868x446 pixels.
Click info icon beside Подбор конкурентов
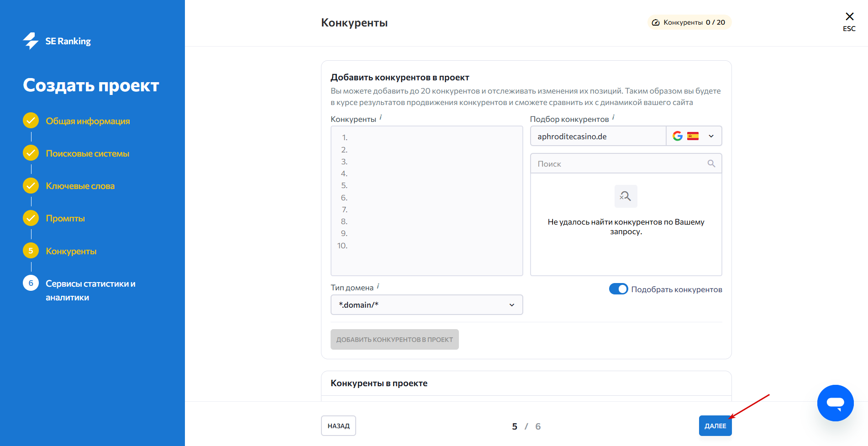click(x=613, y=118)
